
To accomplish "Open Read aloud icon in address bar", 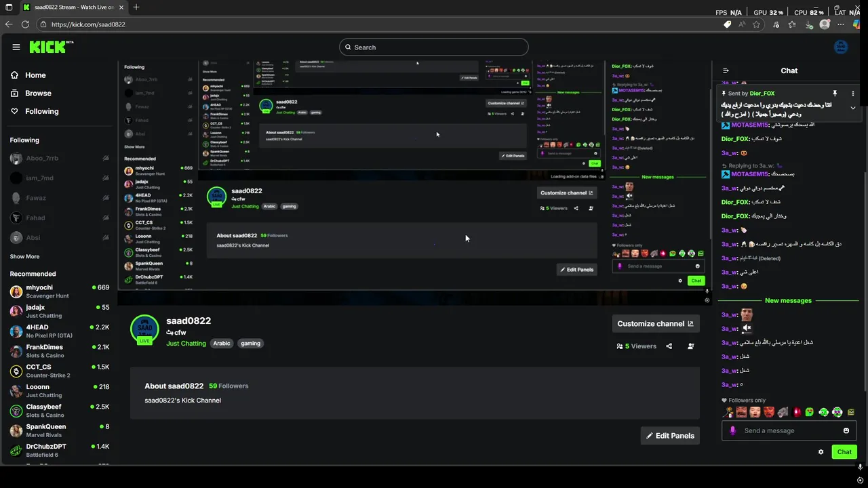I will pos(742,24).
